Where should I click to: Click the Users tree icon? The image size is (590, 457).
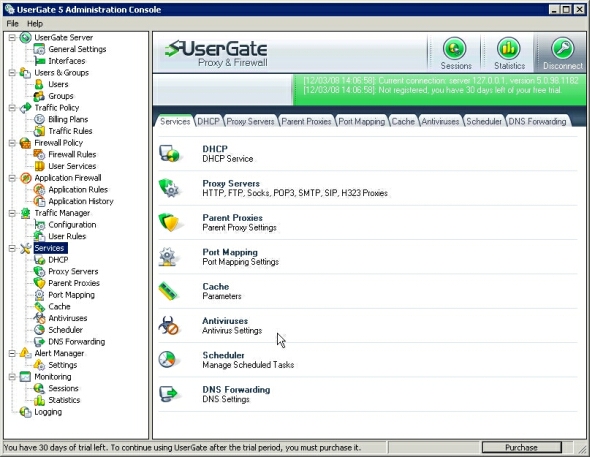click(x=39, y=84)
